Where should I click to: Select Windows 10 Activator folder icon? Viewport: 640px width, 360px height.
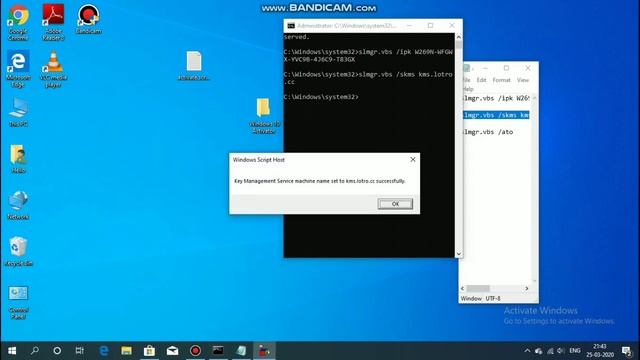(x=264, y=116)
